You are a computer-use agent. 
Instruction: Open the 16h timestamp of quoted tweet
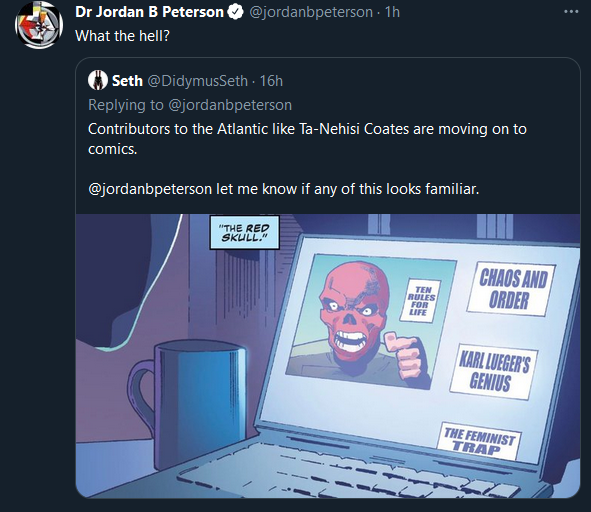[x=271, y=81]
